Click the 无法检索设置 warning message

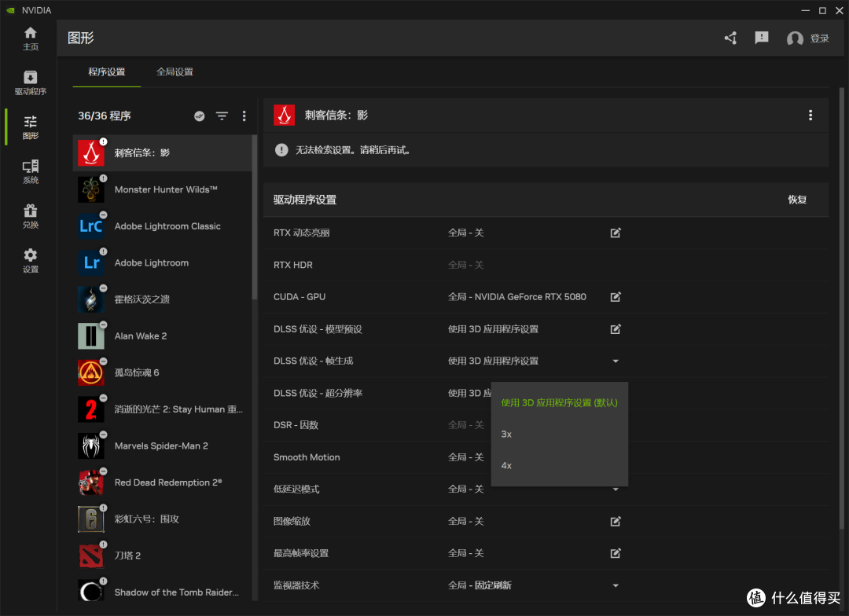click(352, 150)
